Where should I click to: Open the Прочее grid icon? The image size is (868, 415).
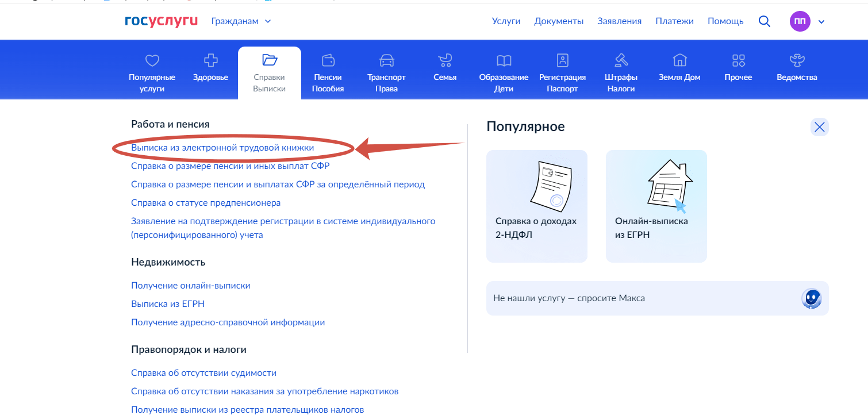coord(739,60)
